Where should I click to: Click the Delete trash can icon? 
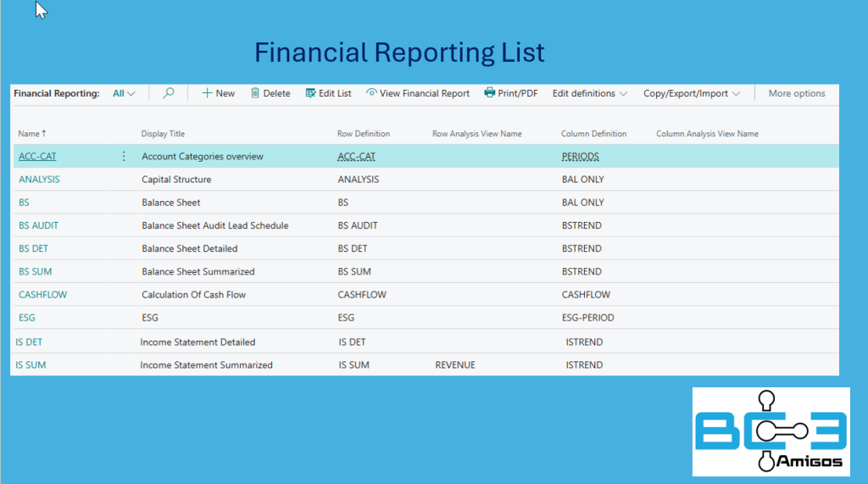click(255, 93)
